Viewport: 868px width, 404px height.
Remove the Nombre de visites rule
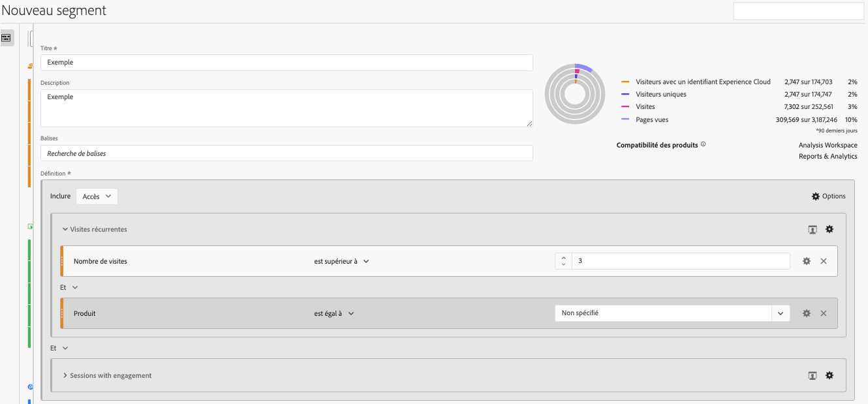[824, 261]
